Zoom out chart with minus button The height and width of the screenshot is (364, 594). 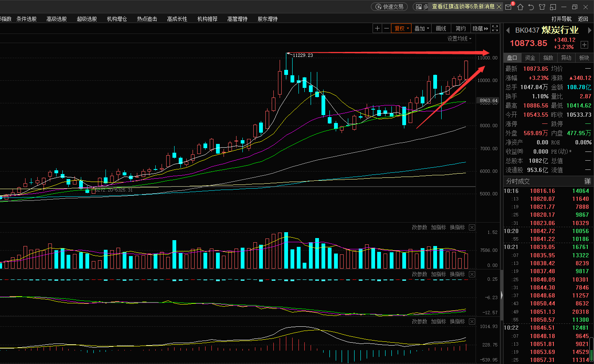(x=386, y=28)
